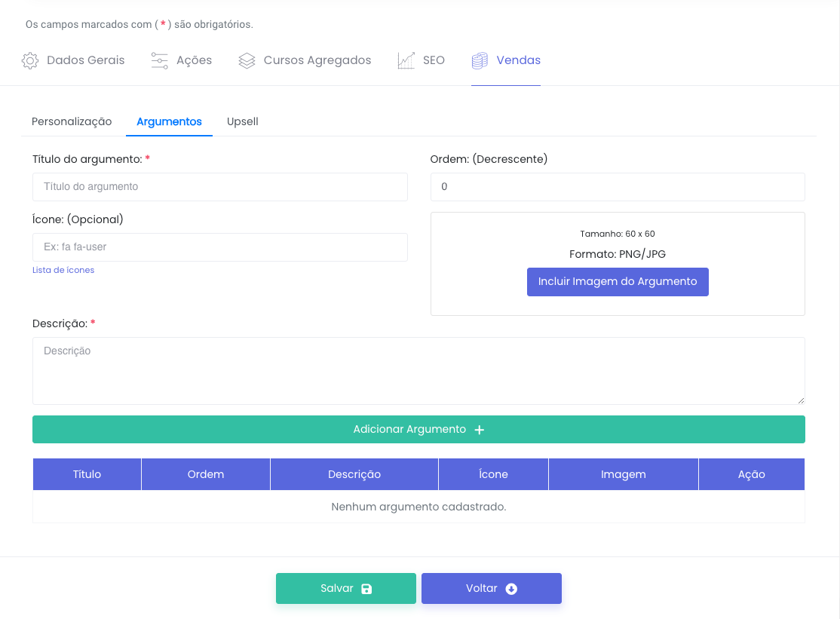Image resolution: width=840 pixels, height=619 pixels.
Task: Open the SEO tab label
Action: click(434, 60)
